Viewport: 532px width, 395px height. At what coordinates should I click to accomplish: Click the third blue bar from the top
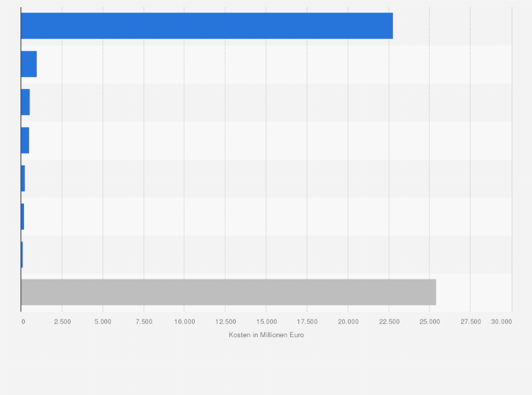coord(25,102)
